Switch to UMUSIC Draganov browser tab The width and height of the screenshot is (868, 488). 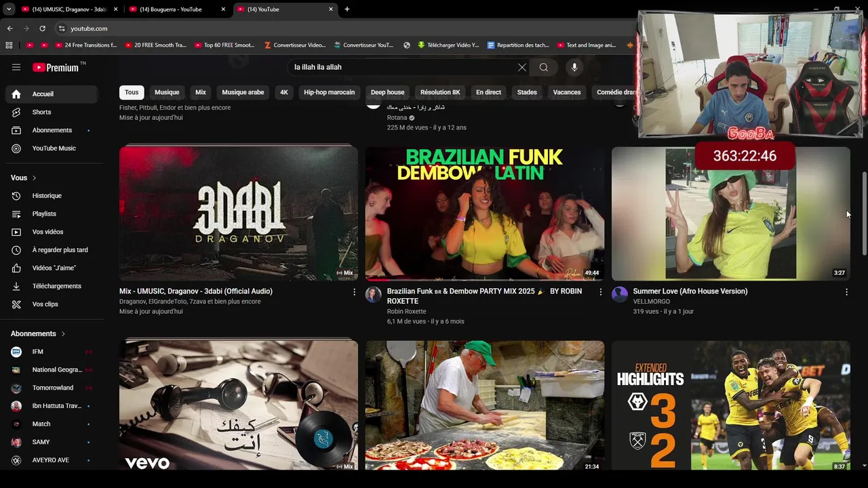(x=68, y=9)
